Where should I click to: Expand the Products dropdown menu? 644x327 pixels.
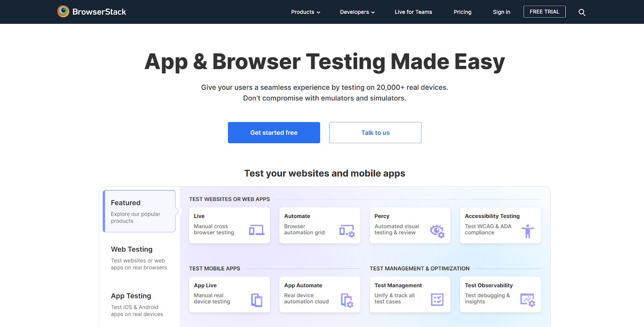coord(306,12)
